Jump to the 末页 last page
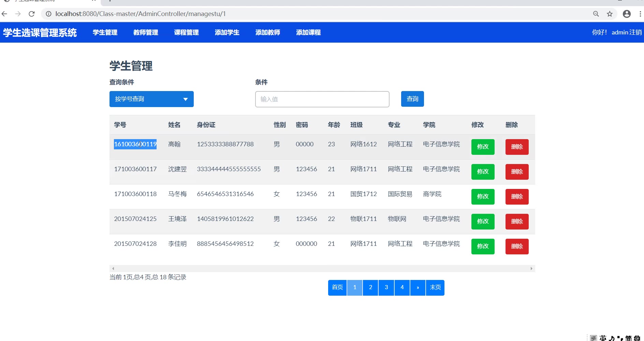 tap(435, 287)
